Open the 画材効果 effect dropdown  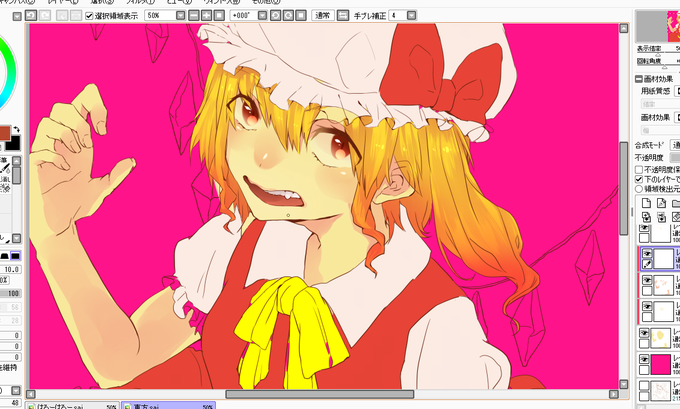click(x=677, y=118)
